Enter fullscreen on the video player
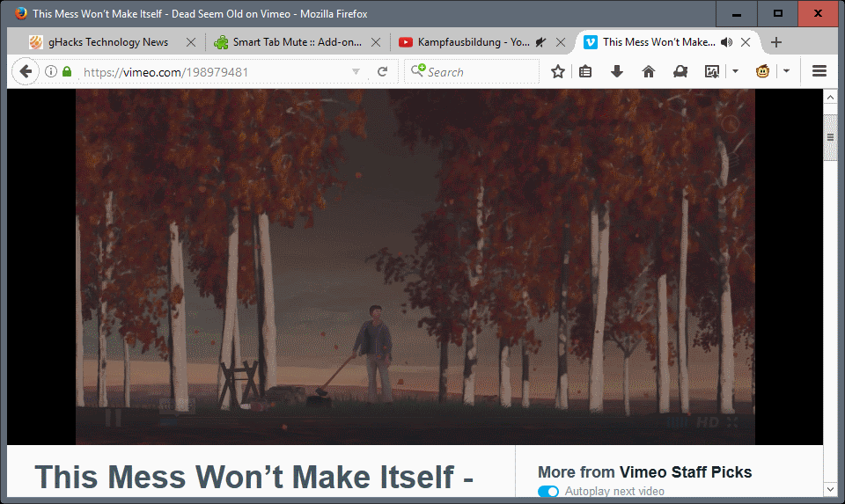Screen dimensions: 845x504 click(x=731, y=423)
